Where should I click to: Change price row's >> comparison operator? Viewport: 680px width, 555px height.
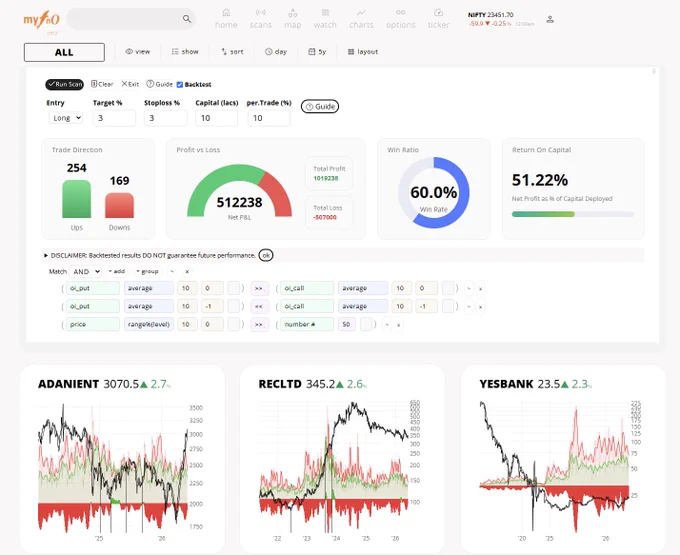pyautogui.click(x=259, y=325)
